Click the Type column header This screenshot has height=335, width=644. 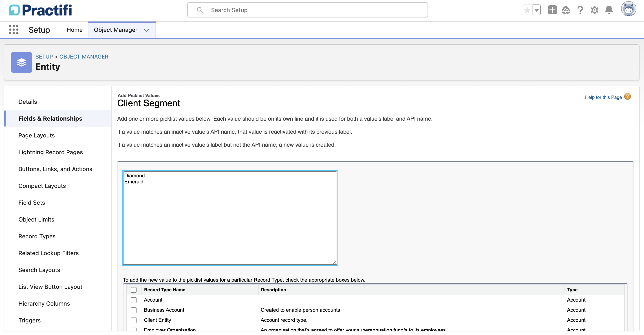pos(572,289)
